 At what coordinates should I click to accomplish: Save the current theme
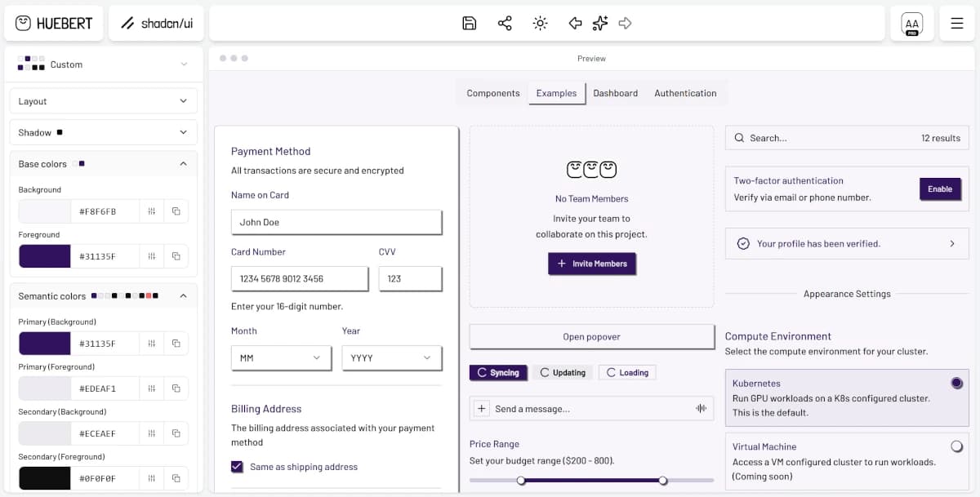pyautogui.click(x=469, y=23)
